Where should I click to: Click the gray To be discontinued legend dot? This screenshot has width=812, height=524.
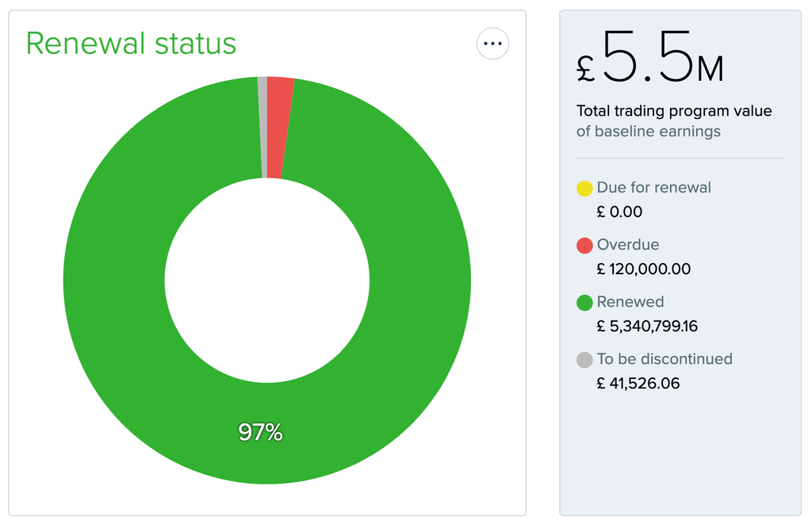pyautogui.click(x=583, y=359)
